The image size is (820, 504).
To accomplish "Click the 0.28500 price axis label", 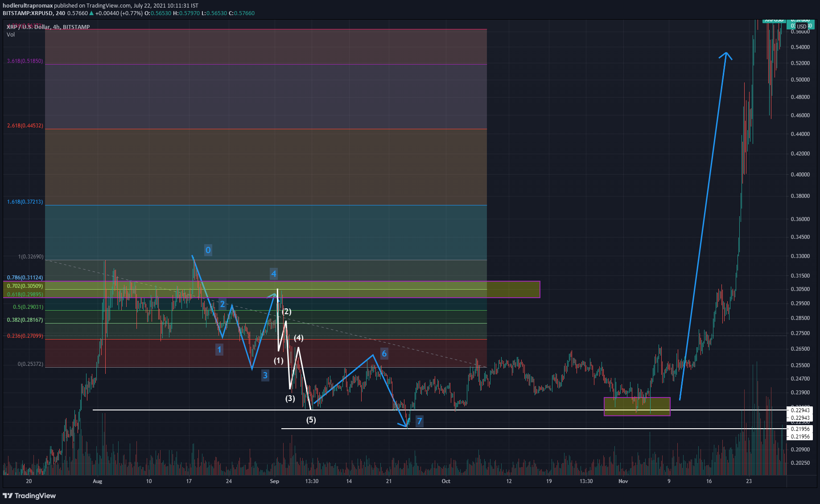I will tap(800, 318).
